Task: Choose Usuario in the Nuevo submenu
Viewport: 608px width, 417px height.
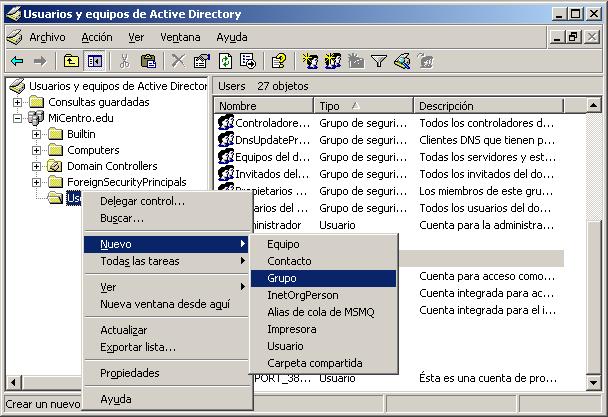Action: point(285,346)
